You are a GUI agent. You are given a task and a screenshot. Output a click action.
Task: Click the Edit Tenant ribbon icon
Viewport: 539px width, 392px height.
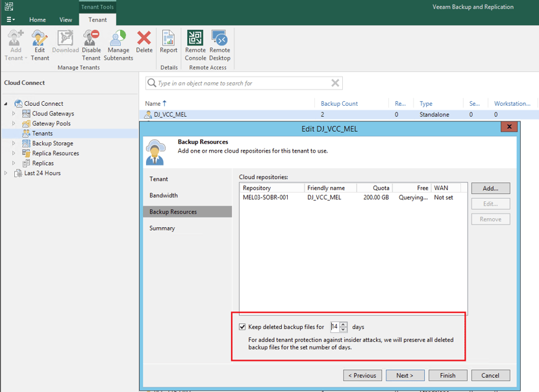(x=40, y=38)
